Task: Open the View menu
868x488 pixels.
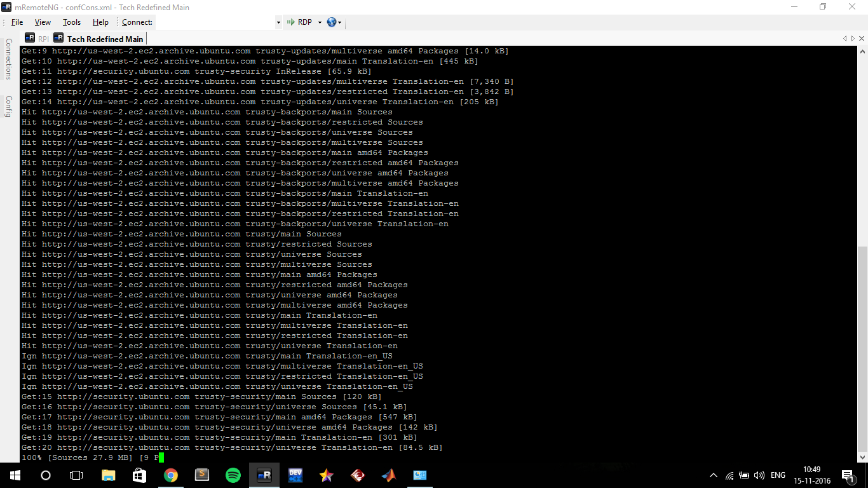Action: [x=43, y=22]
